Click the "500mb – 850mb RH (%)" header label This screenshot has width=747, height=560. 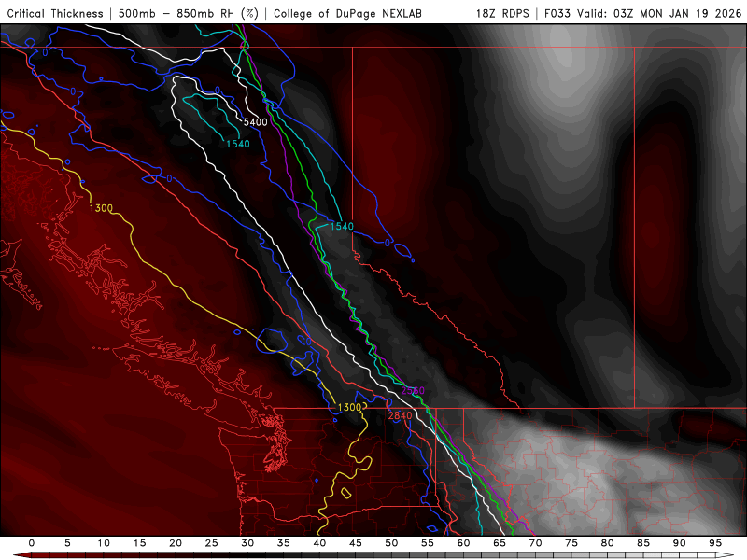tap(189, 13)
